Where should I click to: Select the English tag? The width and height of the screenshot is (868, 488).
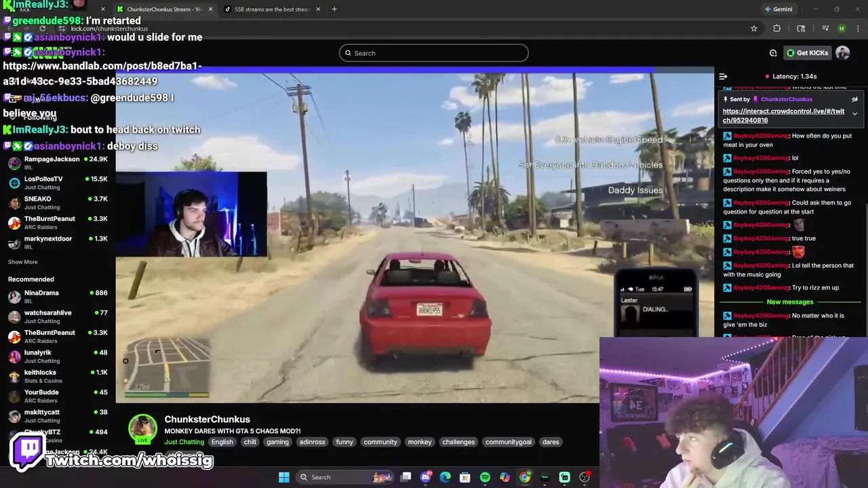pyautogui.click(x=222, y=442)
